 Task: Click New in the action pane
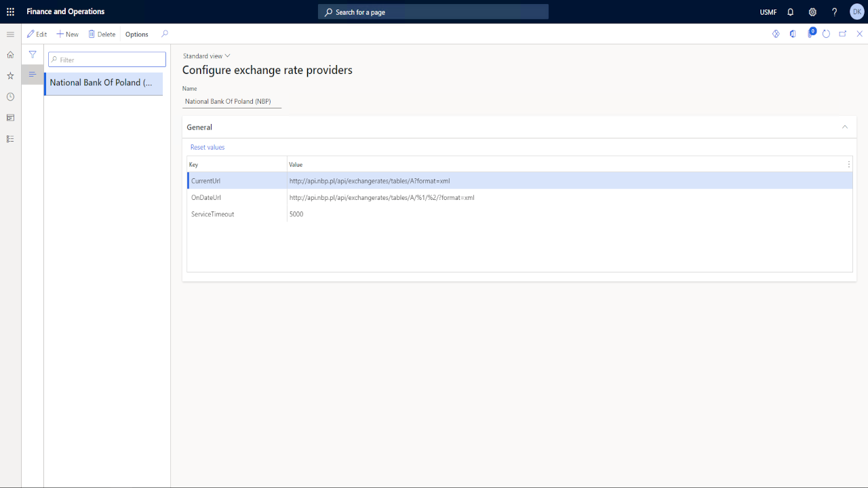(x=67, y=34)
